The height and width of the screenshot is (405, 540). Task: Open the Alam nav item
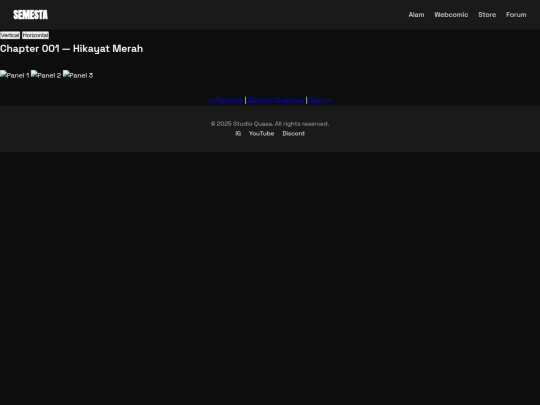[x=416, y=15]
